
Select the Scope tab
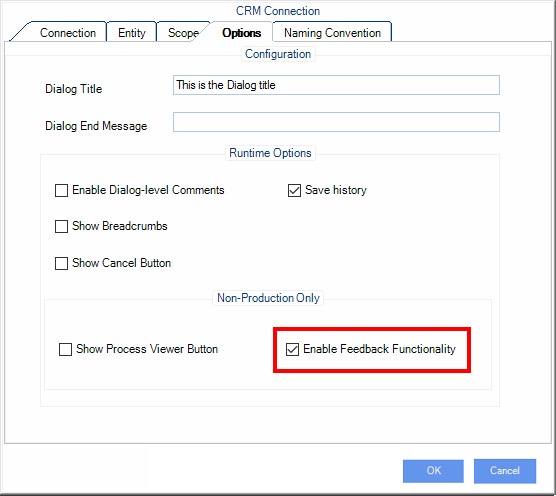pyautogui.click(x=183, y=33)
